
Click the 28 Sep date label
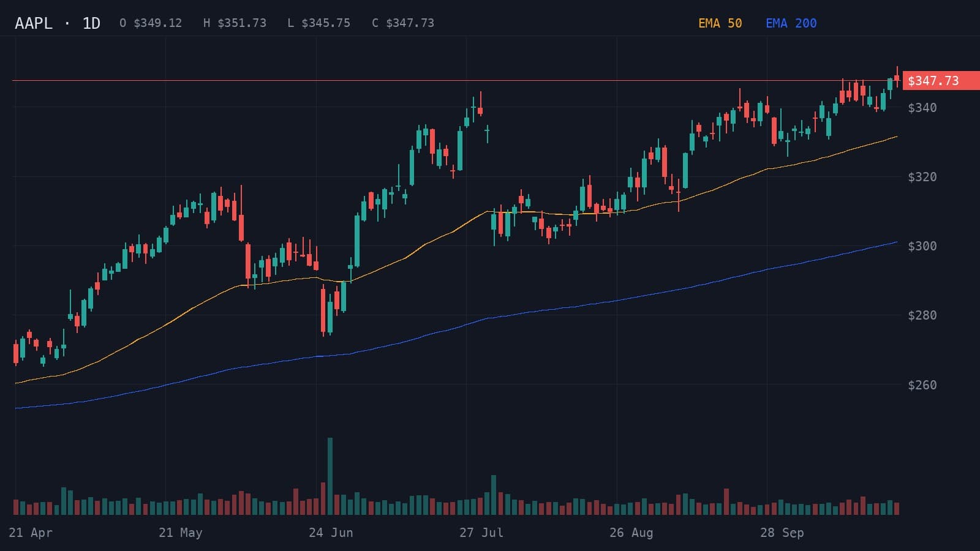(782, 533)
